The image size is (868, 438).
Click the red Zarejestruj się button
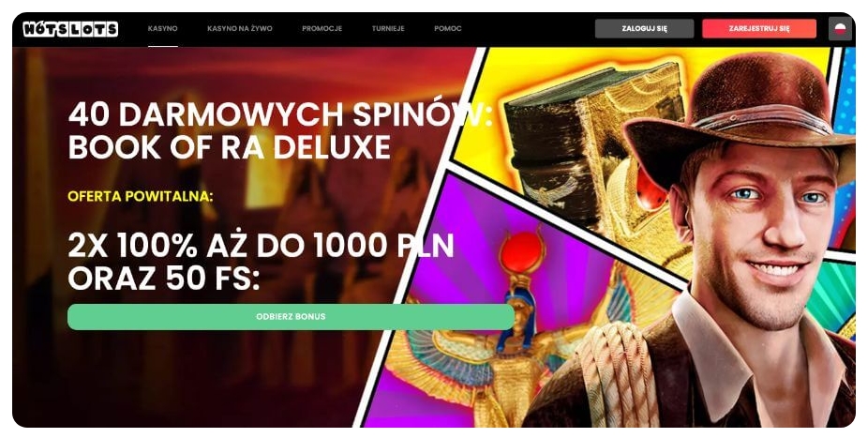click(759, 29)
